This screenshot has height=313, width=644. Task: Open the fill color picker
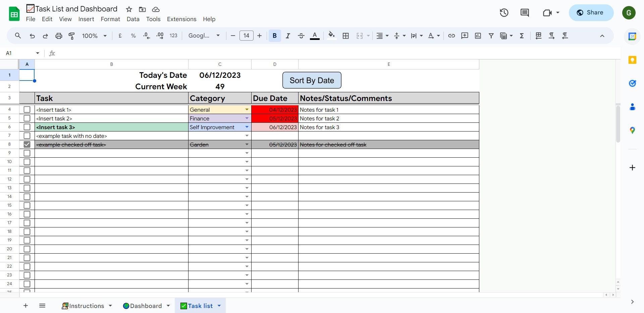[332, 36]
